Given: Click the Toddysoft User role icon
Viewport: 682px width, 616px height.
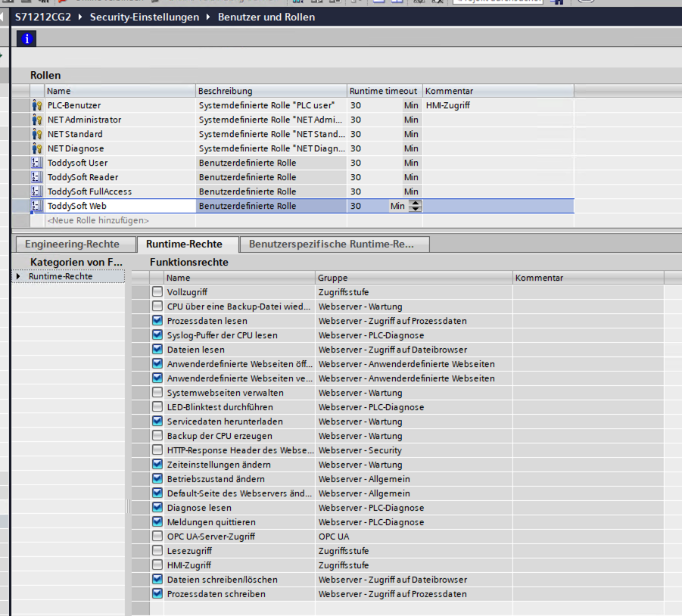Looking at the screenshot, I should pyautogui.click(x=37, y=163).
